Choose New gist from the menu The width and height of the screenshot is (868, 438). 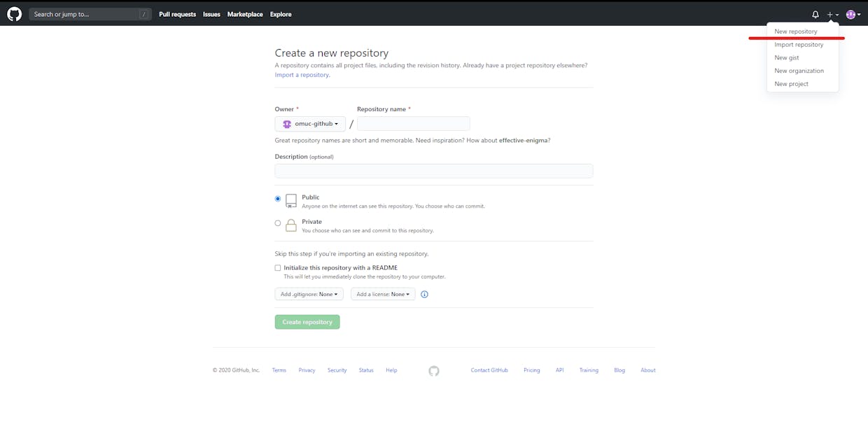pos(787,58)
